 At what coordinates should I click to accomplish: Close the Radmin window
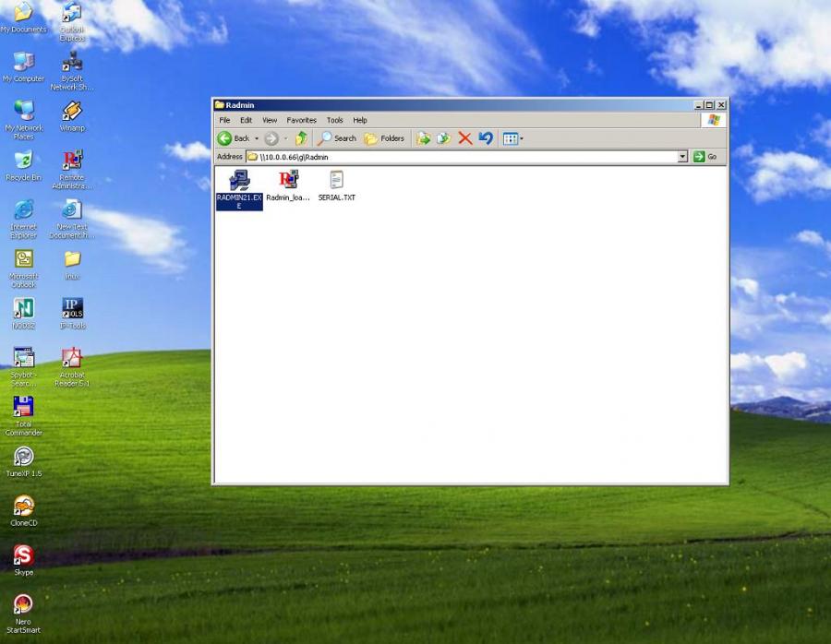point(721,105)
